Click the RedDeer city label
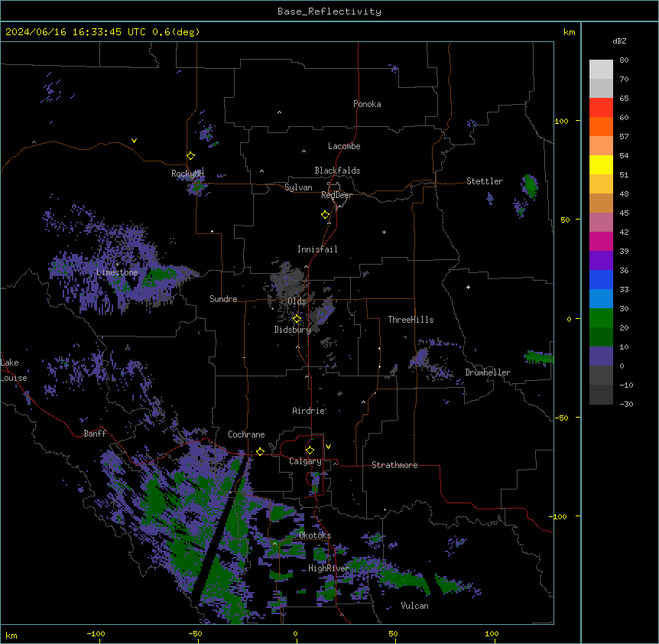 (336, 195)
